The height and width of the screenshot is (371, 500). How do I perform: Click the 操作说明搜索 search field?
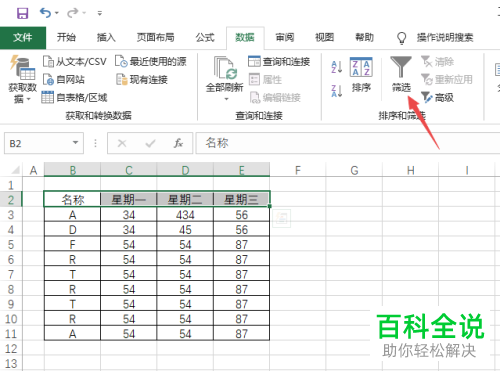click(x=445, y=37)
